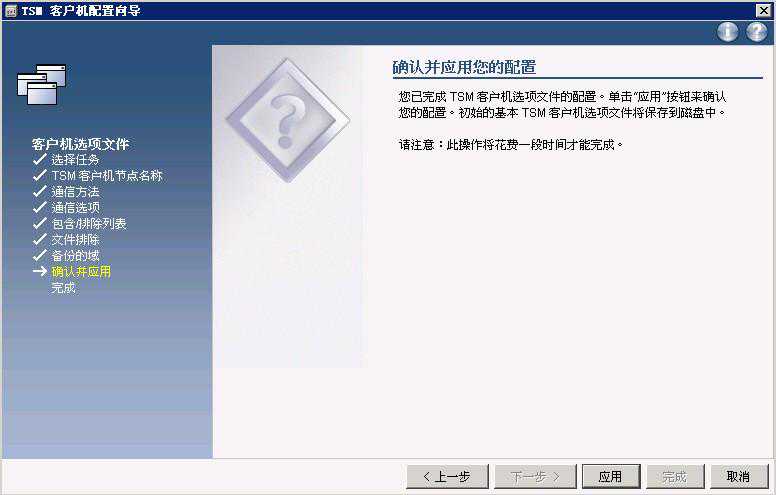Open 文件排除 step
776x495 pixels.
point(75,240)
